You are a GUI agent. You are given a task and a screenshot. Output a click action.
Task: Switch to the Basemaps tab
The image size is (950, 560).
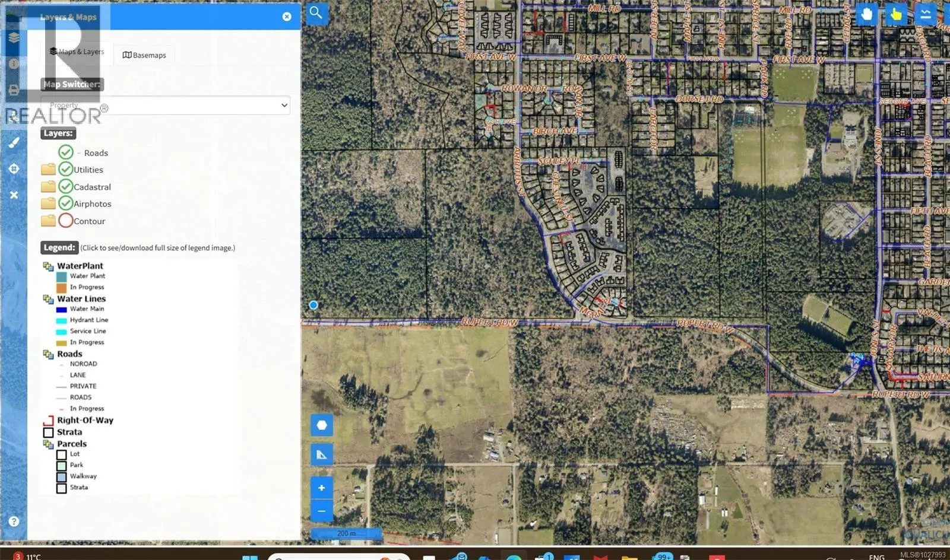(144, 55)
